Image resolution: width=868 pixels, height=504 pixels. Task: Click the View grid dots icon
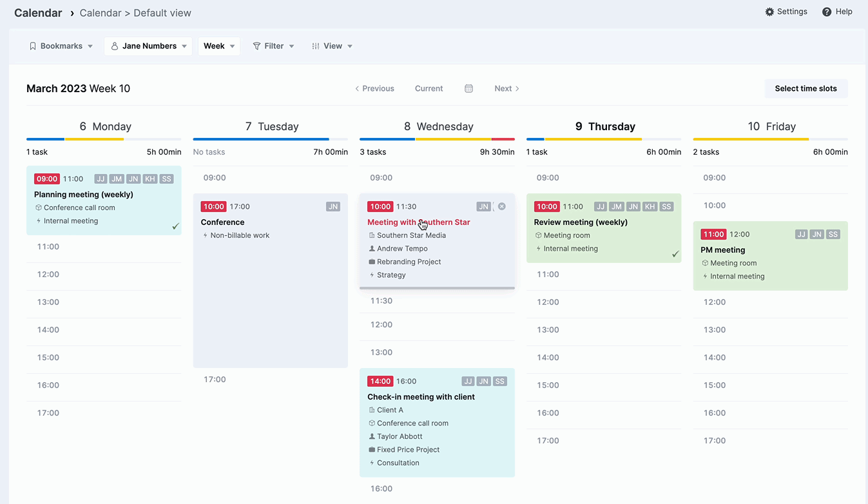point(316,46)
